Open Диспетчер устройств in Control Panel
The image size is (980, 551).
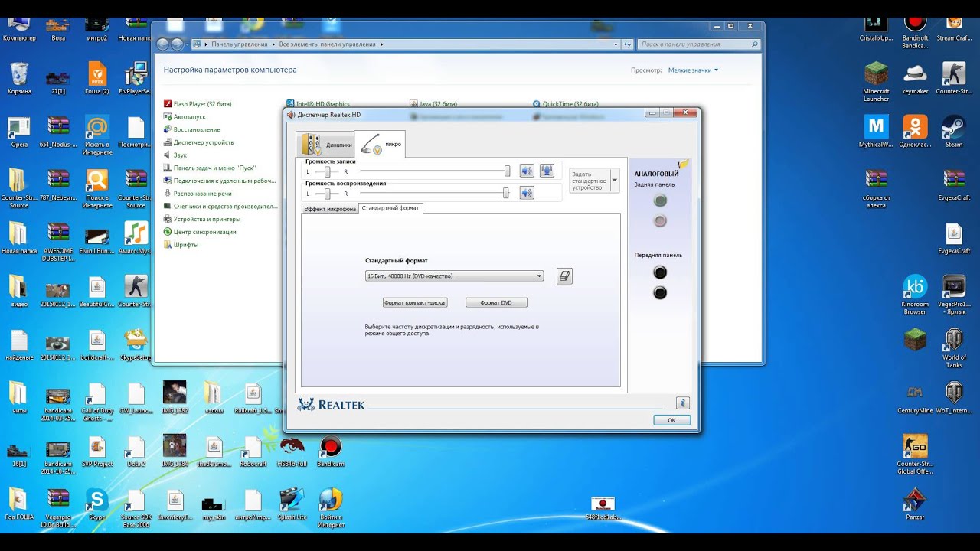[x=198, y=142]
